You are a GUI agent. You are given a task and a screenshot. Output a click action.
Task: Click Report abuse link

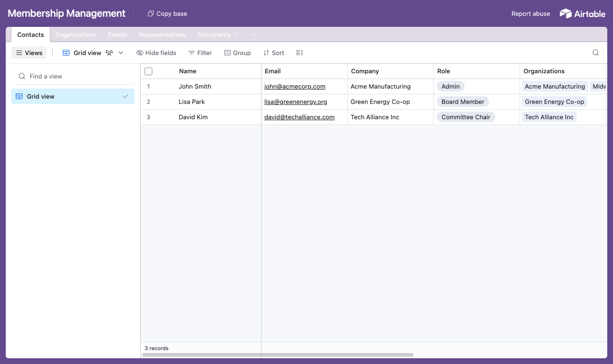(531, 13)
